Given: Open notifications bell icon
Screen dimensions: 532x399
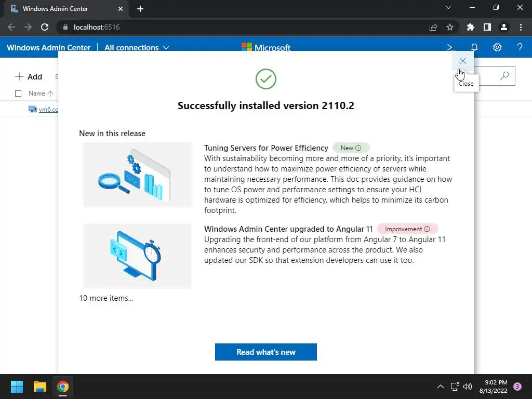Looking at the screenshot, I should (x=474, y=47).
